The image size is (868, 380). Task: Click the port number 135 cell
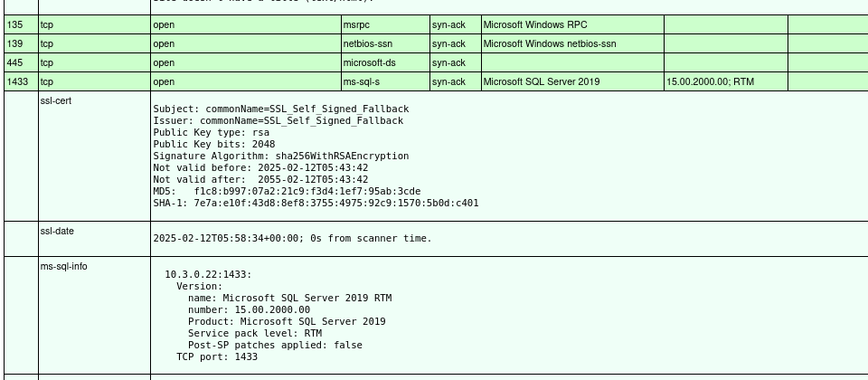(14, 24)
